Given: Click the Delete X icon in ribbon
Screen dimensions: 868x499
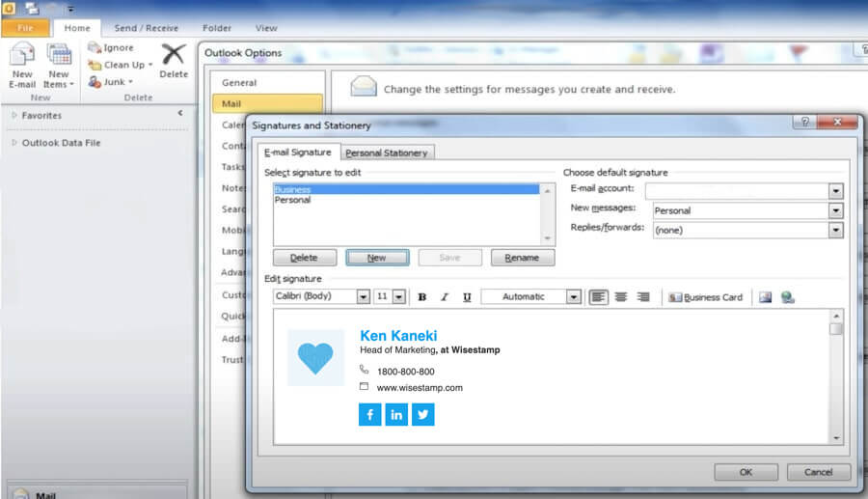Looking at the screenshot, I should pos(174,54).
